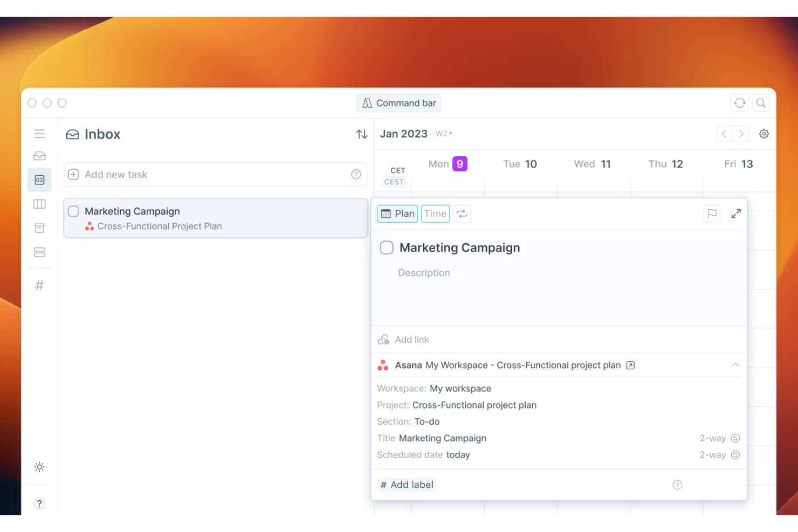This screenshot has width=798, height=532.
Task: Open the archive box icon in sidebar
Action: [39, 228]
